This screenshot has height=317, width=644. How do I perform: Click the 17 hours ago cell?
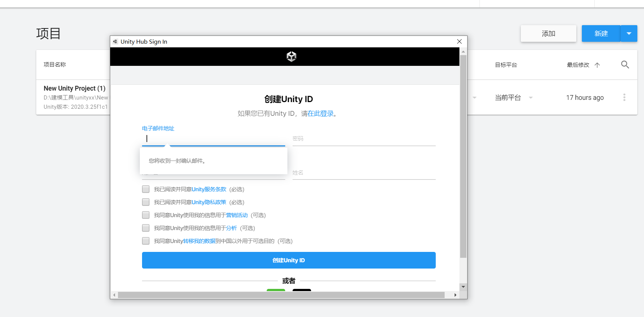[x=585, y=98]
